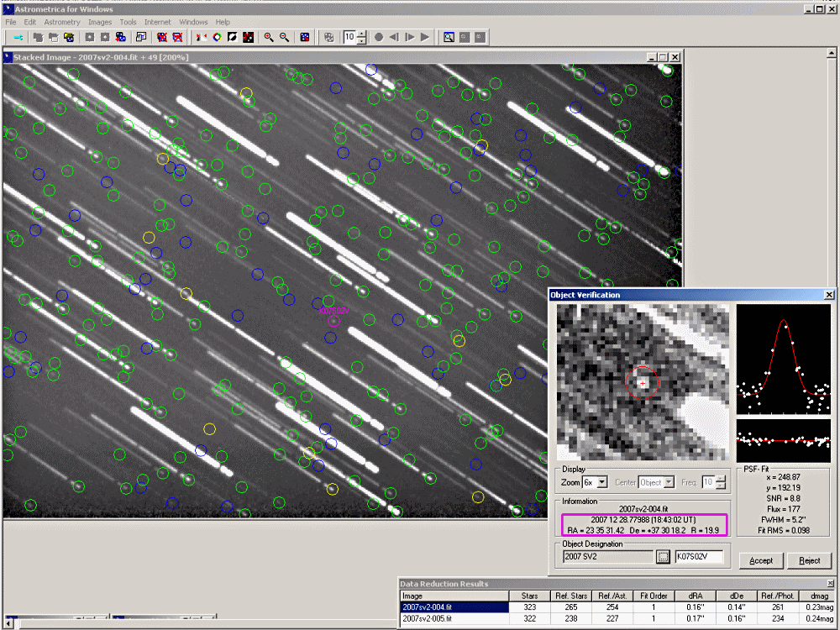Image resolution: width=840 pixels, height=630 pixels.
Task: Step to the next blink image
Action: (x=411, y=37)
